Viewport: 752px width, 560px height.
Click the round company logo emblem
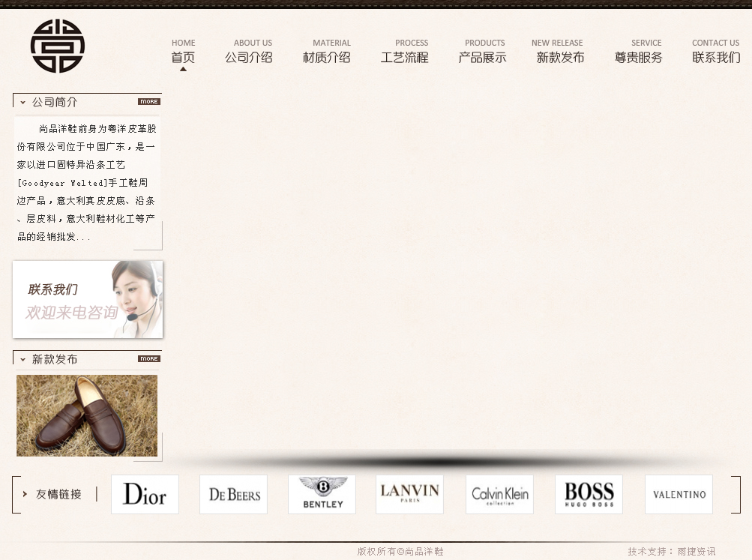[x=58, y=46]
